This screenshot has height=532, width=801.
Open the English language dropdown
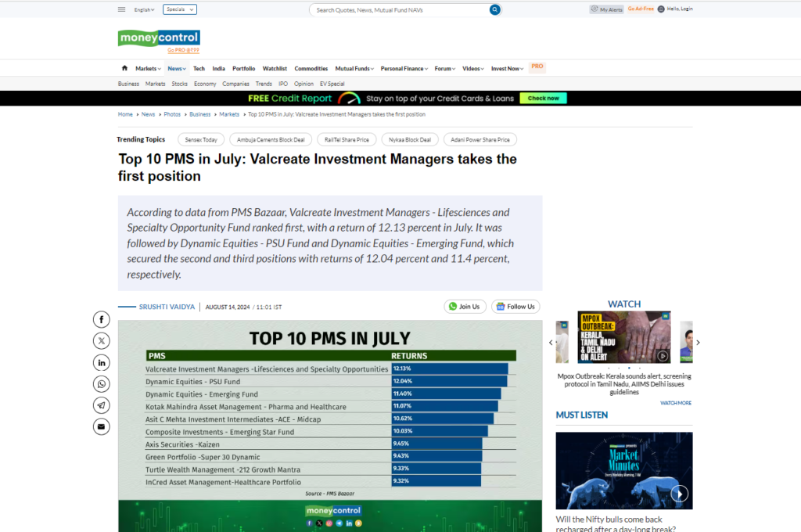pyautogui.click(x=144, y=9)
